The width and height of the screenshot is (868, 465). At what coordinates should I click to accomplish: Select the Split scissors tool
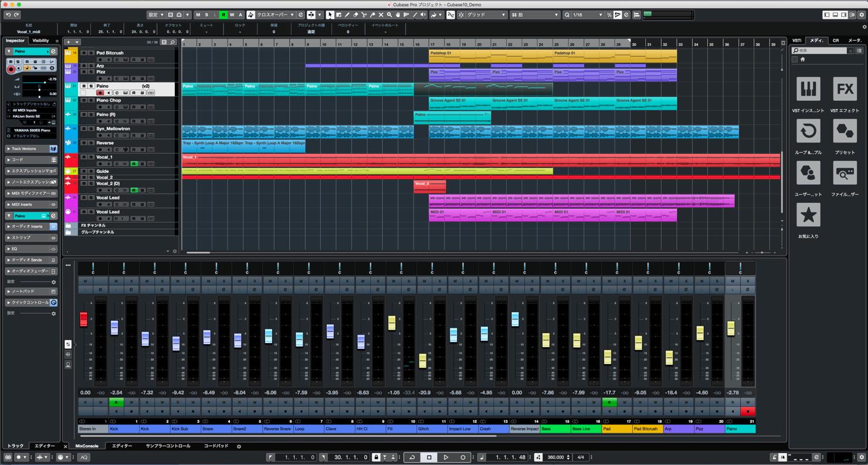[364, 15]
